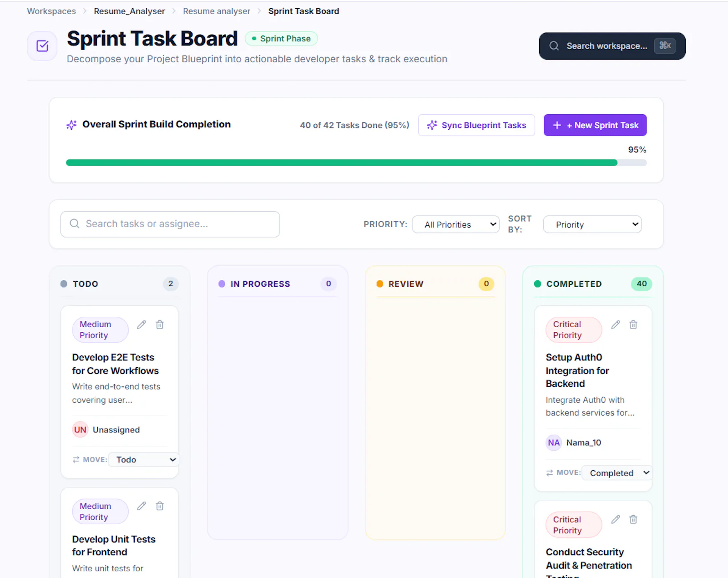Click the sparkle icon beside Overall Sprint Build Completion

[x=71, y=125]
